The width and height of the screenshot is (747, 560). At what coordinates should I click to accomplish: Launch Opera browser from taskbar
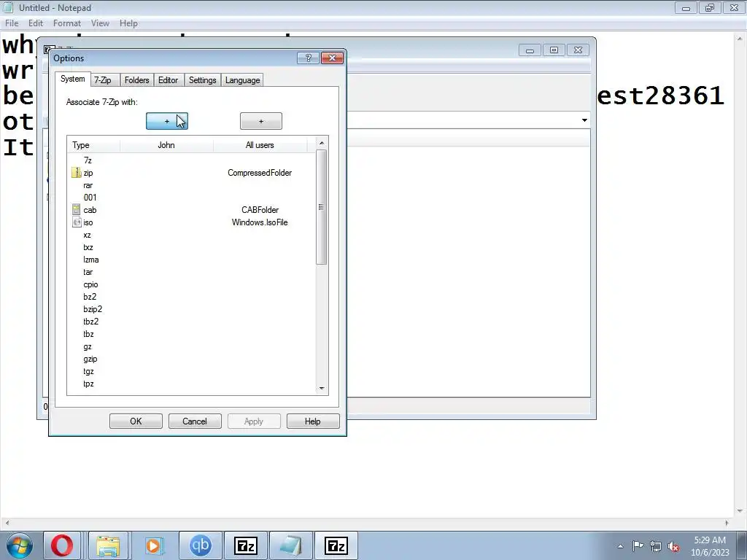[62, 545]
